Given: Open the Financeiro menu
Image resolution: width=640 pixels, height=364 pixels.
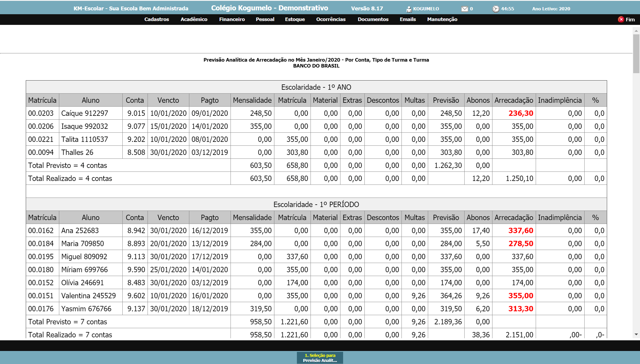Looking at the screenshot, I should tap(232, 19).
